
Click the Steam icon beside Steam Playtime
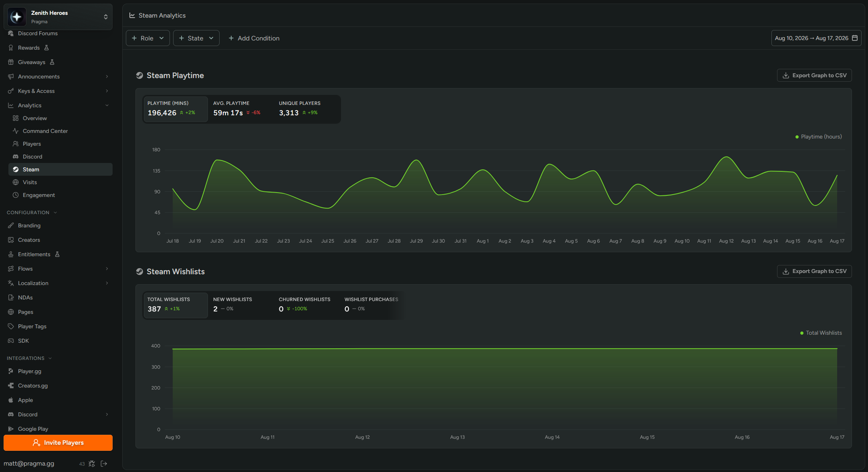[x=139, y=75]
